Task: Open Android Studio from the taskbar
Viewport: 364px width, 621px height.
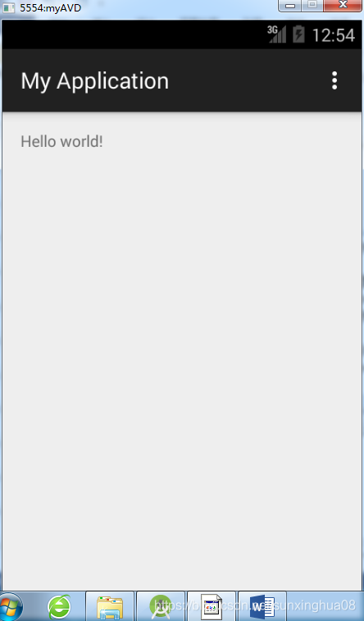Action: [x=161, y=606]
